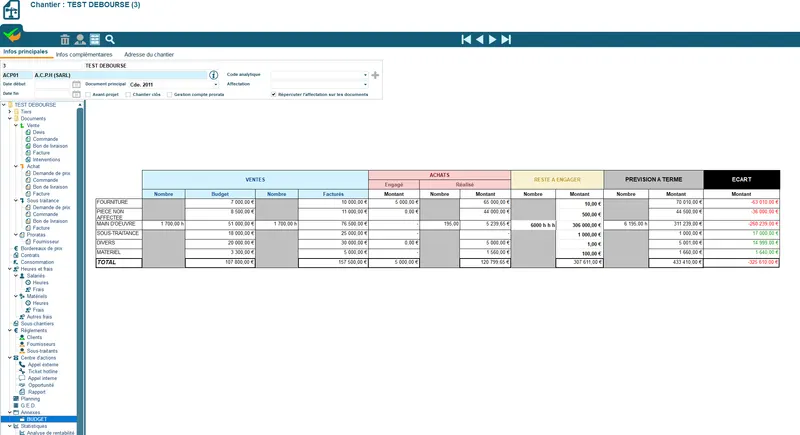
Task: Toggle the Avant-projet checkbox
Action: (x=88, y=94)
